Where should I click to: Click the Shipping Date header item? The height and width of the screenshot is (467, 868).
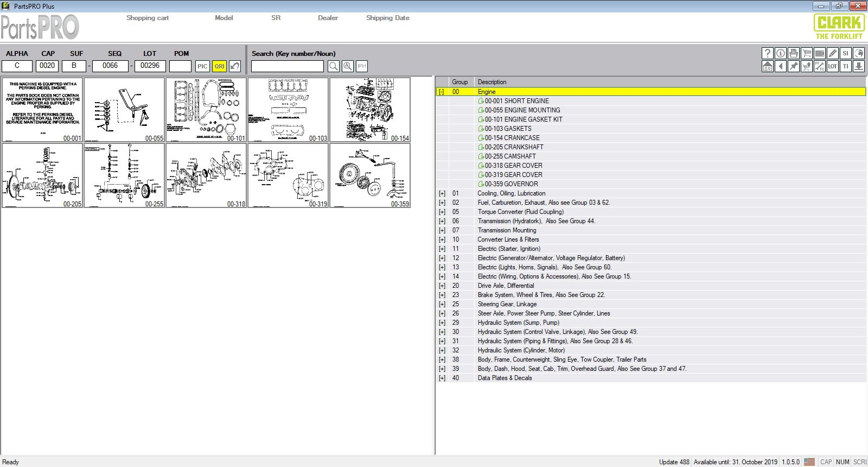point(387,18)
